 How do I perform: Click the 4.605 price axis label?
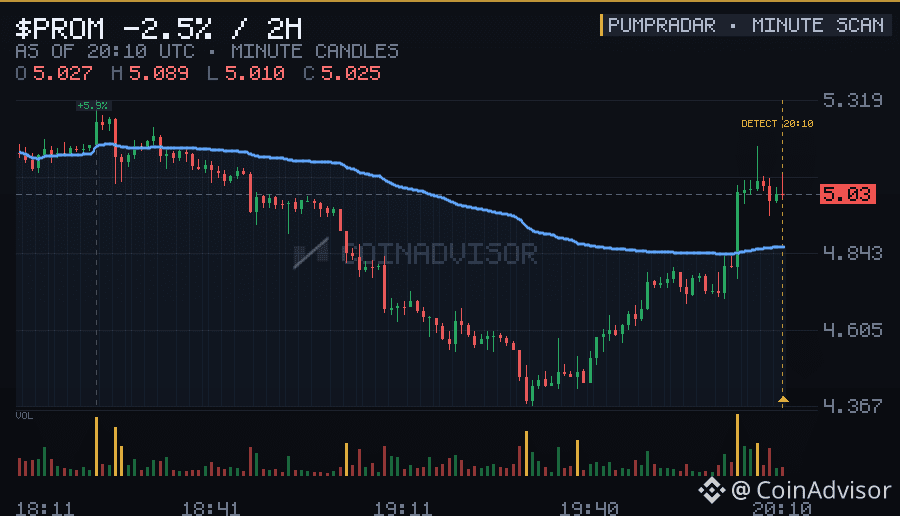pos(852,330)
